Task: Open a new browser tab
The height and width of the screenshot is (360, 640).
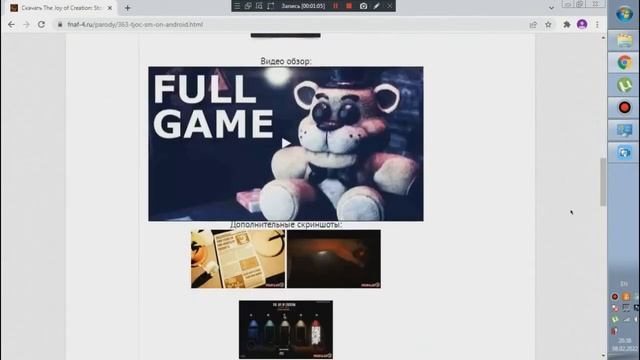Action: pos(127,8)
